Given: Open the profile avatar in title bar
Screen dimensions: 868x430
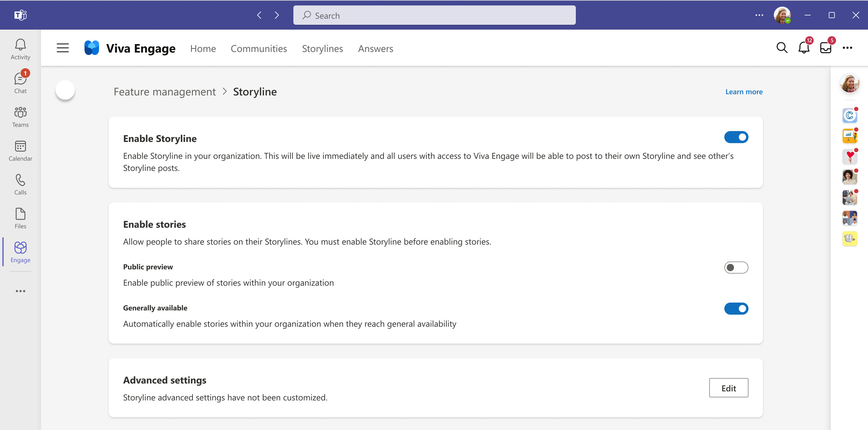Looking at the screenshot, I should point(782,15).
